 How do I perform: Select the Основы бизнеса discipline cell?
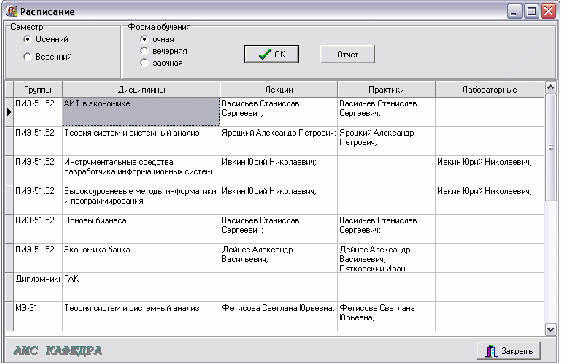[x=141, y=229]
